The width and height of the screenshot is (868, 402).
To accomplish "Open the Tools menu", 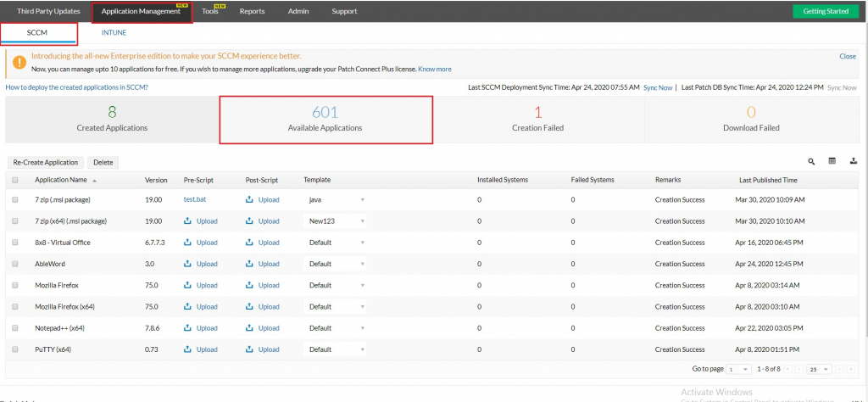I will click(x=210, y=11).
